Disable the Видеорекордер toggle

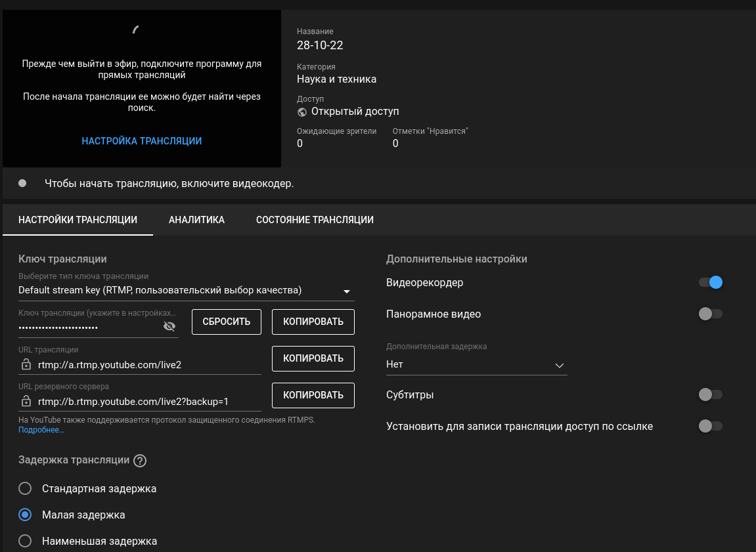pos(711,282)
